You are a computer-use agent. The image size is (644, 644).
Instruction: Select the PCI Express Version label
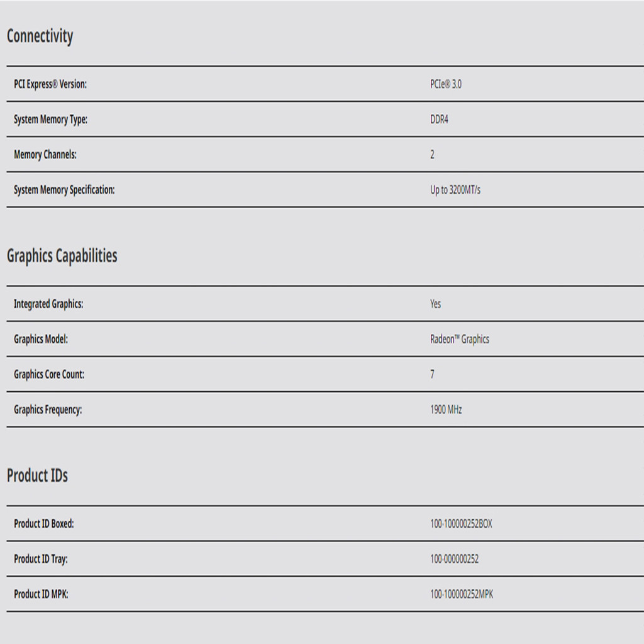pyautogui.click(x=50, y=84)
